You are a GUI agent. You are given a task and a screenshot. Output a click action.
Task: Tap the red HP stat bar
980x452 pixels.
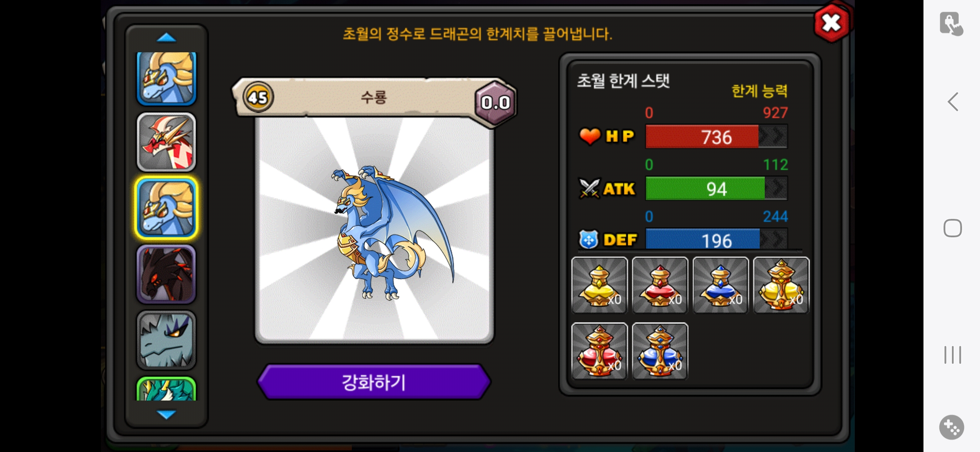[x=716, y=137]
